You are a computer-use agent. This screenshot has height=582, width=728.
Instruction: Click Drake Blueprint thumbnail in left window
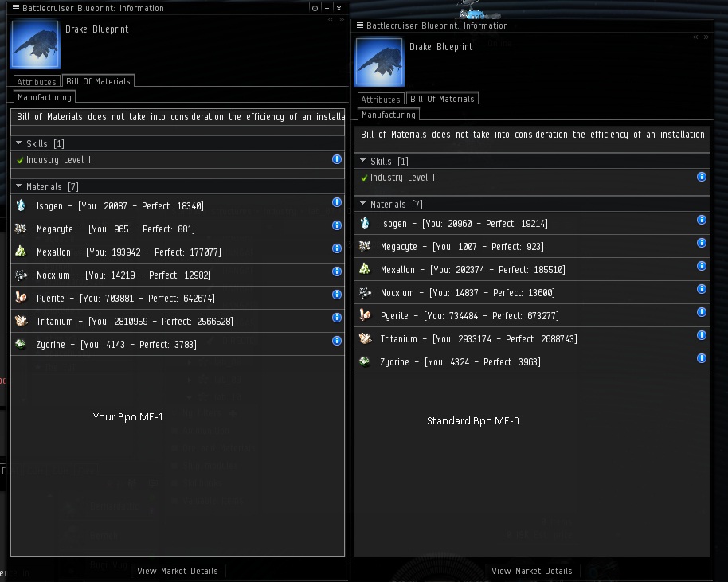point(35,45)
